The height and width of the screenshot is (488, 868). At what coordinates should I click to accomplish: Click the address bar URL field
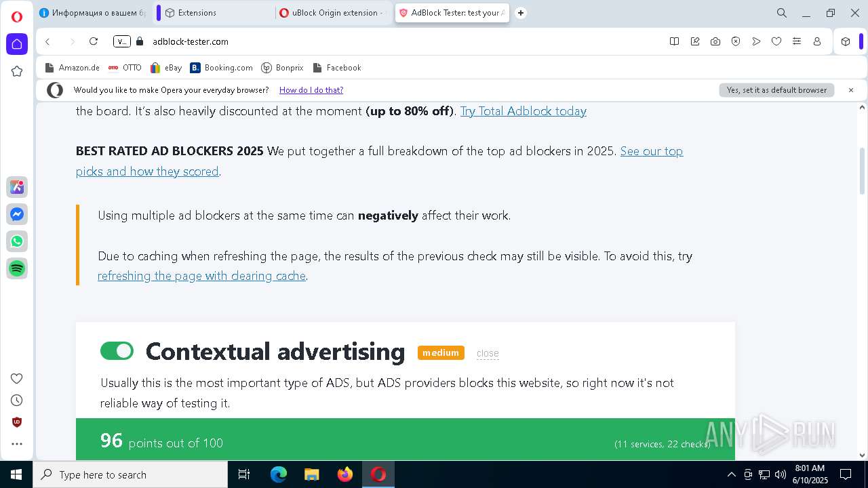407,41
